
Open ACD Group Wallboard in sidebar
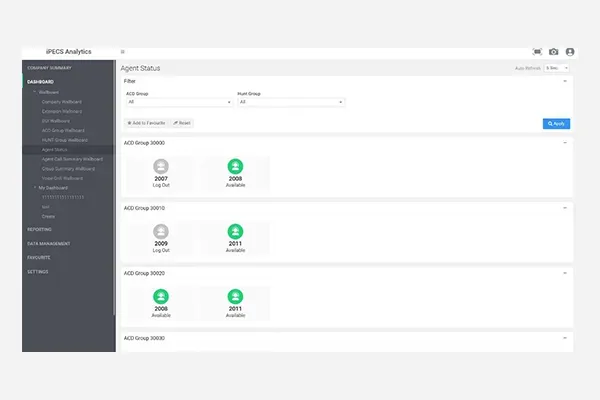click(63, 131)
